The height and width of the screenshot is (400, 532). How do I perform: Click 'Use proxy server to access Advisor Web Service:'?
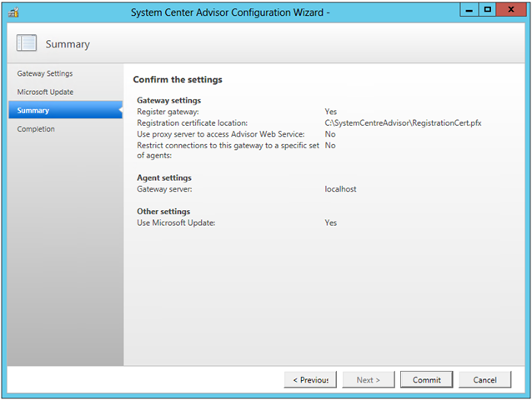[220, 134]
